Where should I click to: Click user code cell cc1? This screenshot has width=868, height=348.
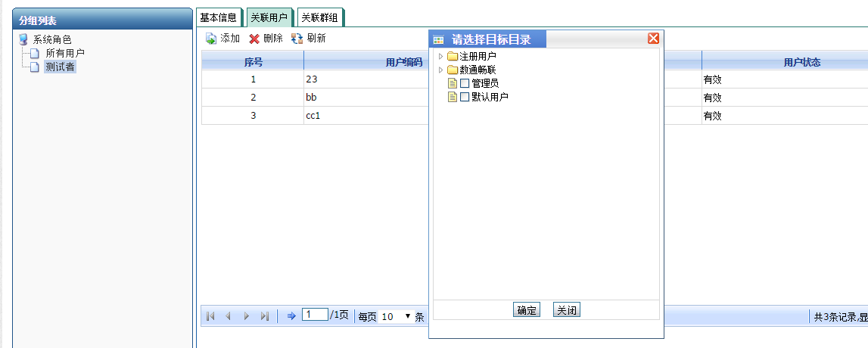pyautogui.click(x=313, y=117)
